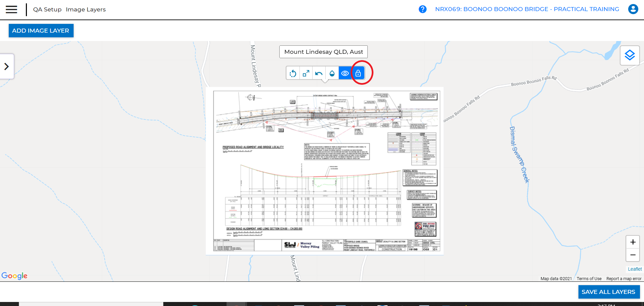Click the rotate image layer icon
Screen dimensions: 644x306
[293, 73]
